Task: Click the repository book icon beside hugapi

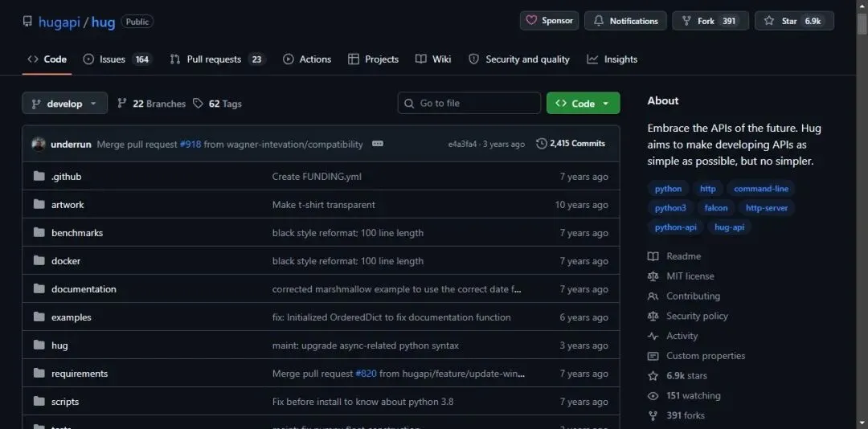Action: point(27,21)
